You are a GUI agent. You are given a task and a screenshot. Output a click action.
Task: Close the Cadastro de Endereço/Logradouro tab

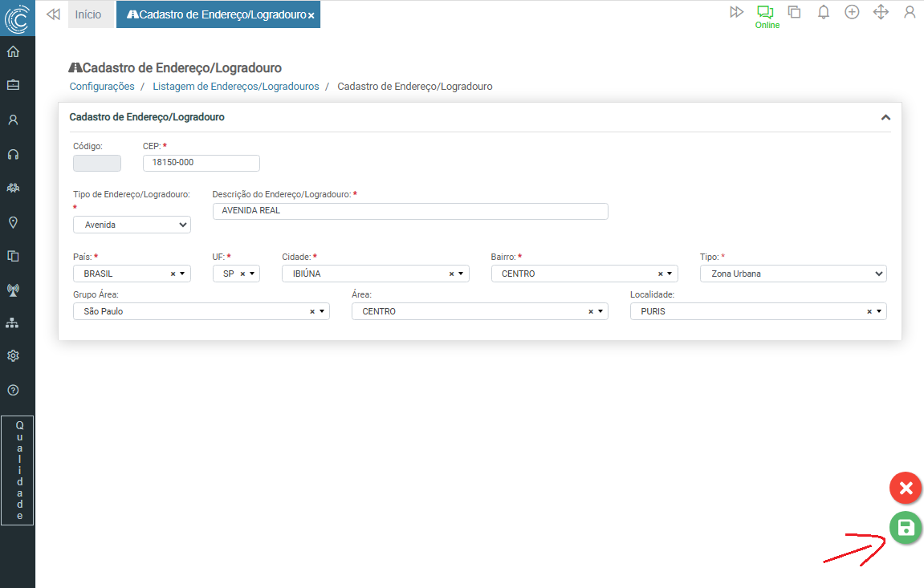[x=311, y=15]
